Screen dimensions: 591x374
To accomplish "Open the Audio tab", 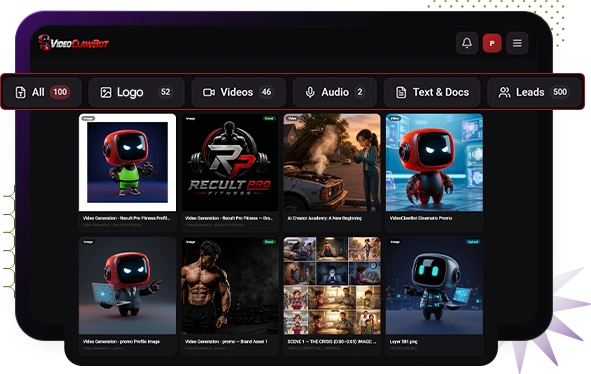I will pos(335,92).
